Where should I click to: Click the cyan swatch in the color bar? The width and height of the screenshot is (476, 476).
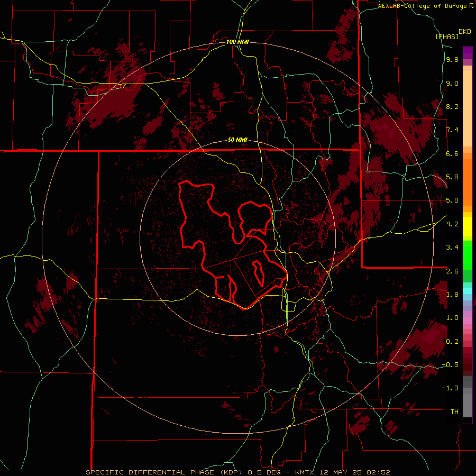click(x=467, y=291)
